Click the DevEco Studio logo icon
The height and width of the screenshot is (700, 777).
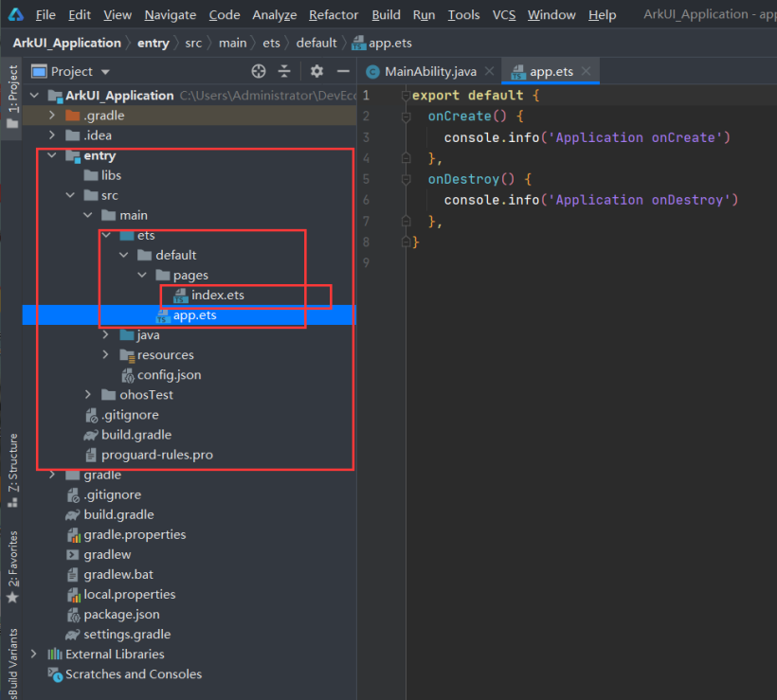[15, 14]
